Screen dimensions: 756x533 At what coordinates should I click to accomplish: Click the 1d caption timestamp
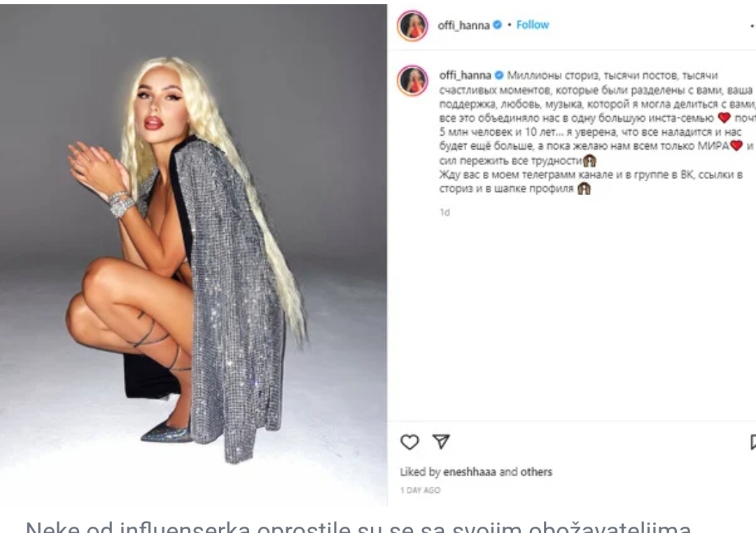[x=444, y=212]
